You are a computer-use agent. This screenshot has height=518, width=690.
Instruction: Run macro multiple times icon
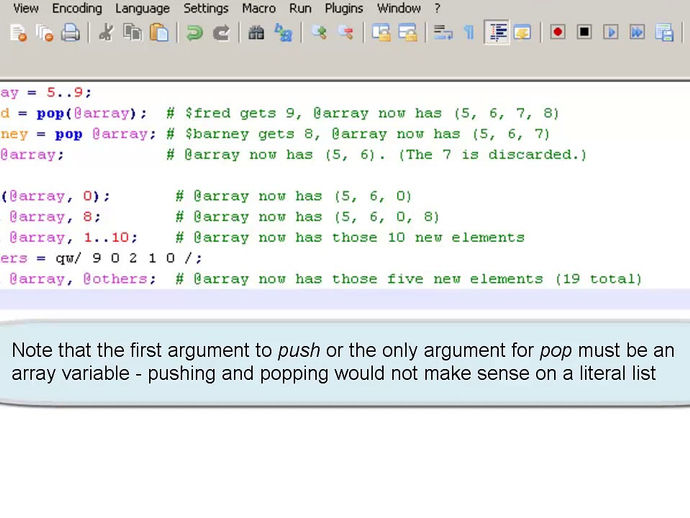point(637,32)
